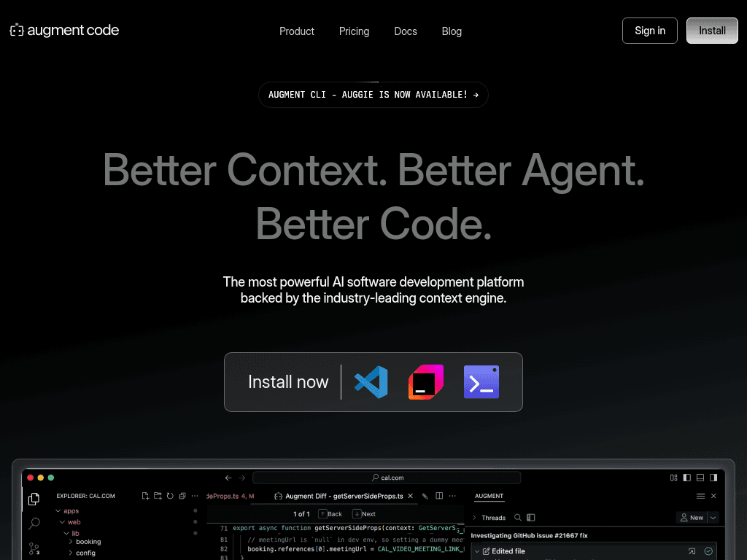This screenshot has height=560, width=747.
Task: Click the Augment Code logo
Action: click(64, 31)
